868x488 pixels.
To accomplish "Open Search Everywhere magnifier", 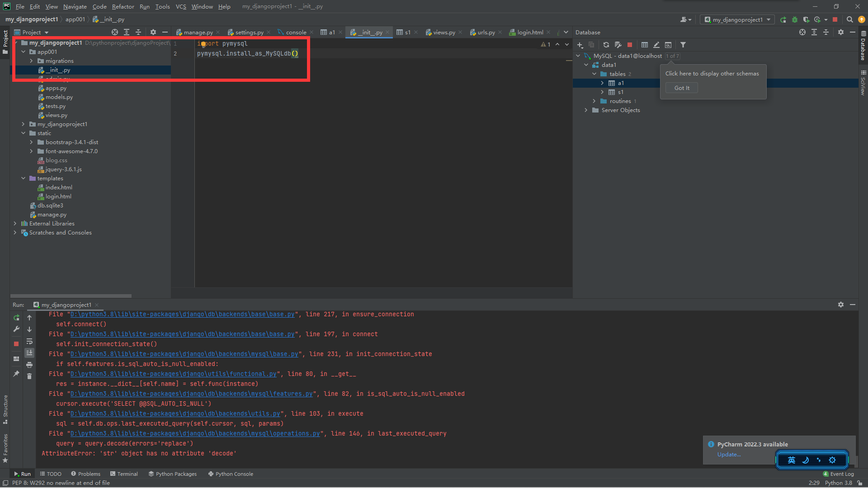I will (850, 19).
